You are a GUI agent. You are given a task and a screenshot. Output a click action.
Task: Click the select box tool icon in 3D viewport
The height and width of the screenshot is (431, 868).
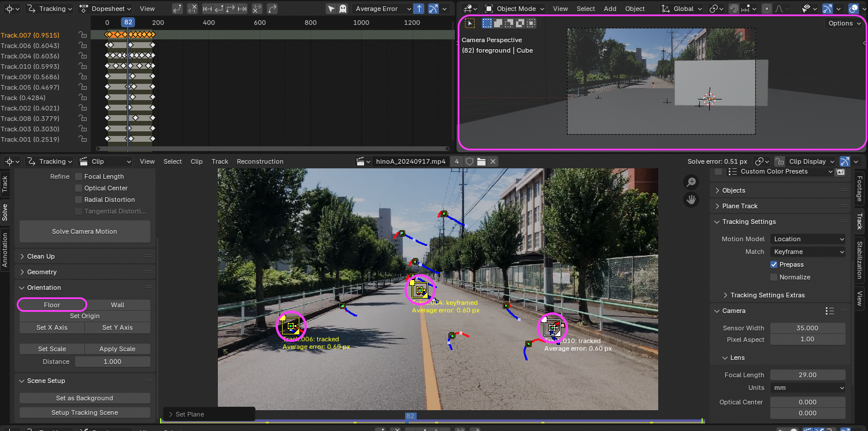470,23
